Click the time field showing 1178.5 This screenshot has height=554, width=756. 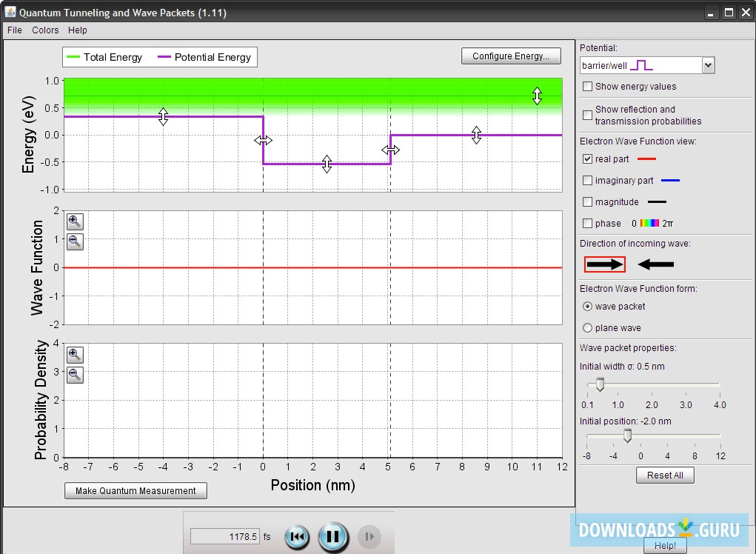point(225,537)
